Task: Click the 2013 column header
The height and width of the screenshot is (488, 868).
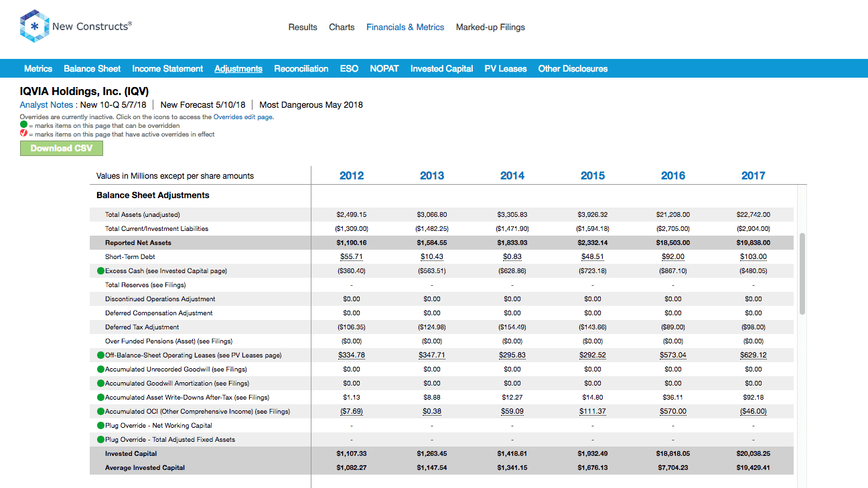Action: click(432, 175)
